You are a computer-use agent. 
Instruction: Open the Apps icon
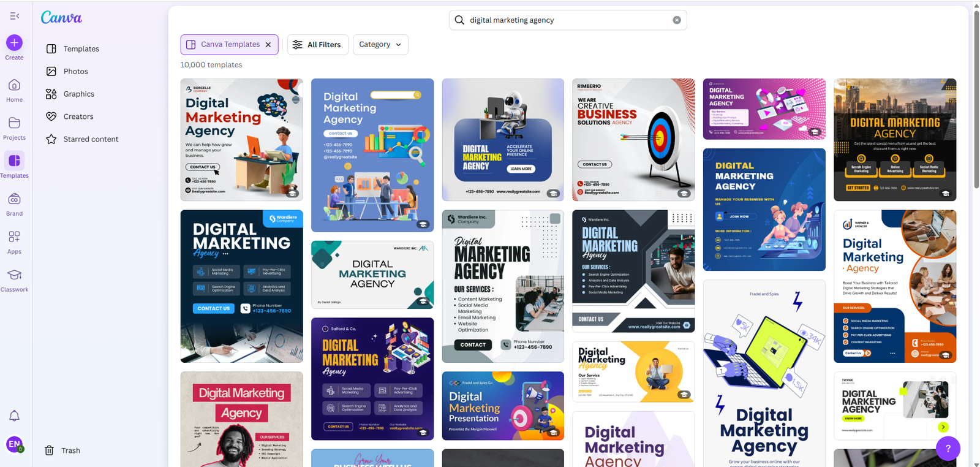tap(15, 237)
